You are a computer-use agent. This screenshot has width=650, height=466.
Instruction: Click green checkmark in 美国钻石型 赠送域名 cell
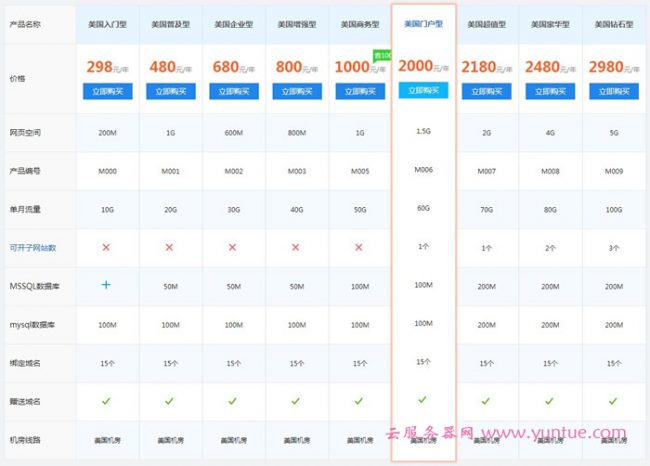612,401
